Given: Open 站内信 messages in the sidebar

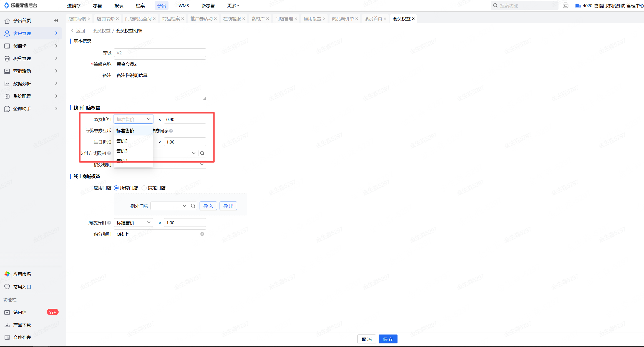Looking at the screenshot, I should click(x=20, y=312).
